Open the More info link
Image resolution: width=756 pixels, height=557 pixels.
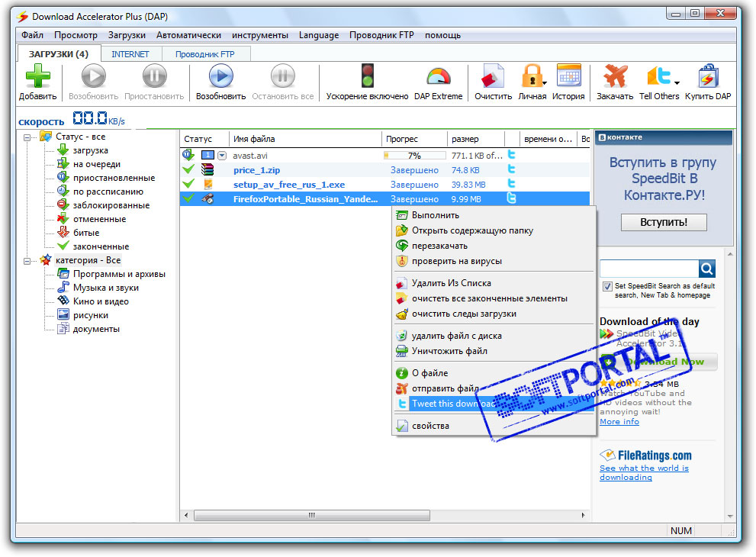pyautogui.click(x=619, y=421)
